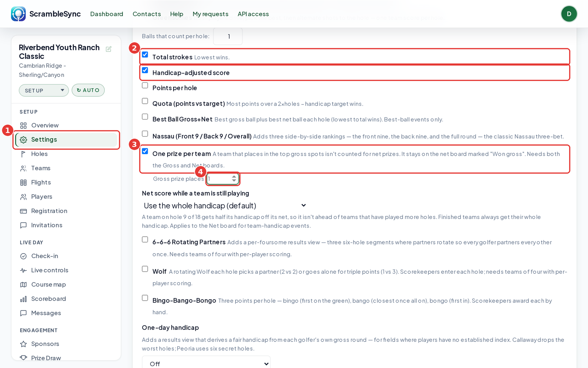Check Best Ball Gross+Net option
Image resolution: width=588 pixels, height=368 pixels.
click(x=145, y=117)
